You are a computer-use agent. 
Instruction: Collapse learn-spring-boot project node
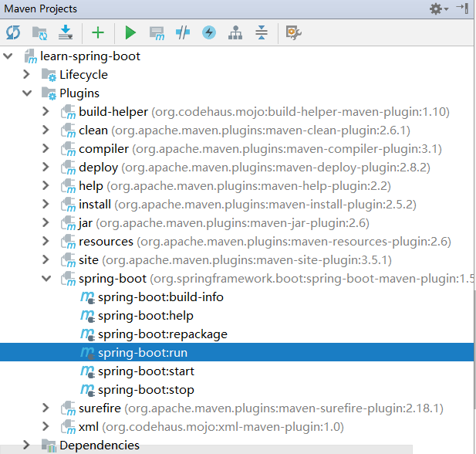(8, 56)
